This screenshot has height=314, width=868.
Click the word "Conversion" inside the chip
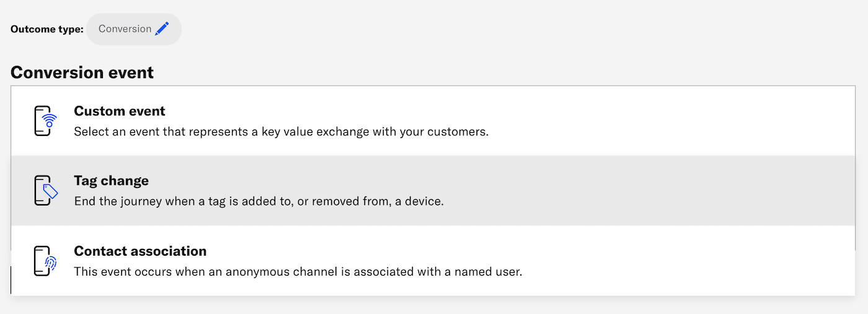(125, 29)
